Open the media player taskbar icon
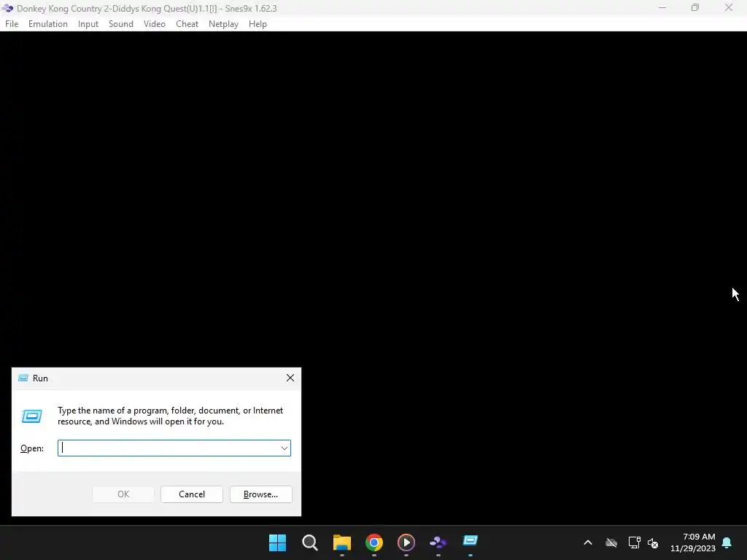Viewport: 747px width, 560px height. pos(406,542)
